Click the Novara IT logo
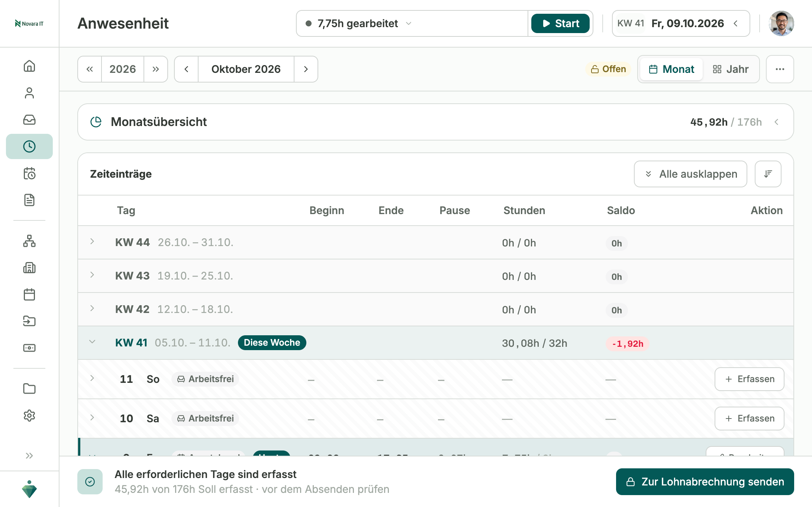Viewport: 812px width, 507px height. pos(29,23)
